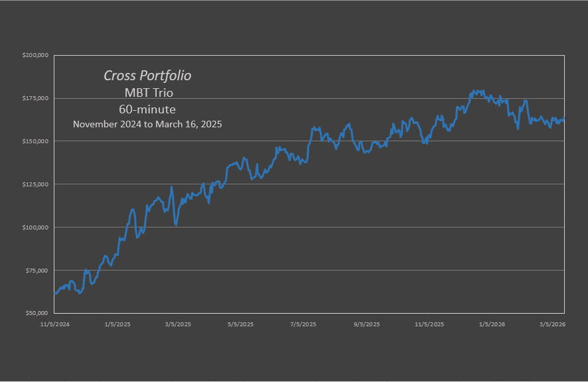Click the 11/5/2025 x-axis date label
The height and width of the screenshot is (382, 588).
(x=428, y=325)
